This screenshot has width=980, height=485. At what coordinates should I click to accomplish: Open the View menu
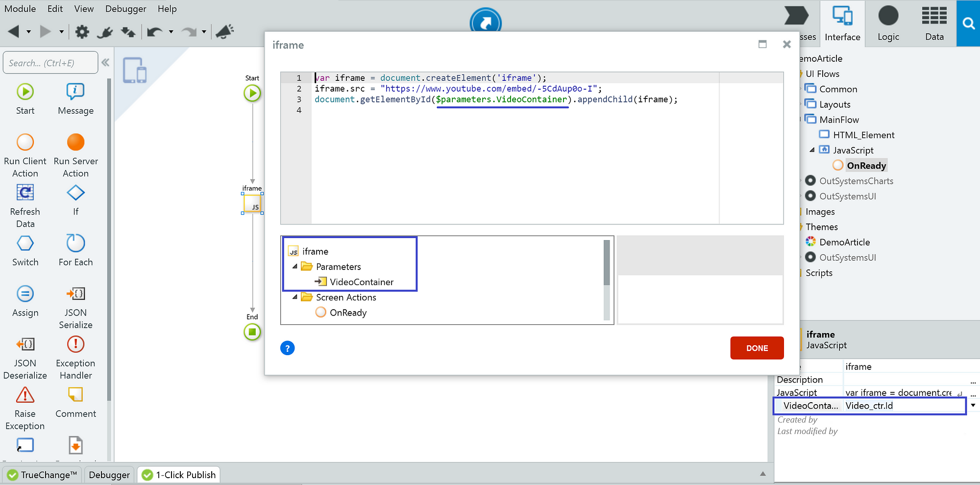[84, 9]
